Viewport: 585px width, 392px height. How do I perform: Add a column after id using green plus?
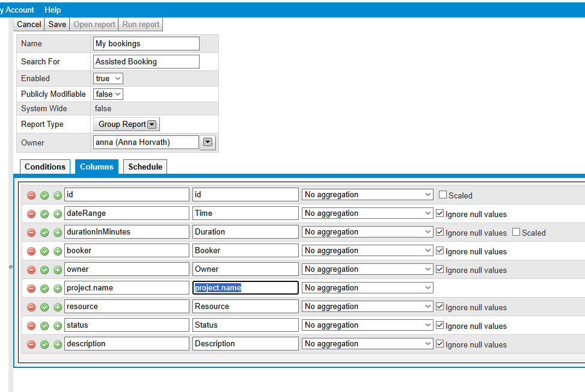[58, 195]
